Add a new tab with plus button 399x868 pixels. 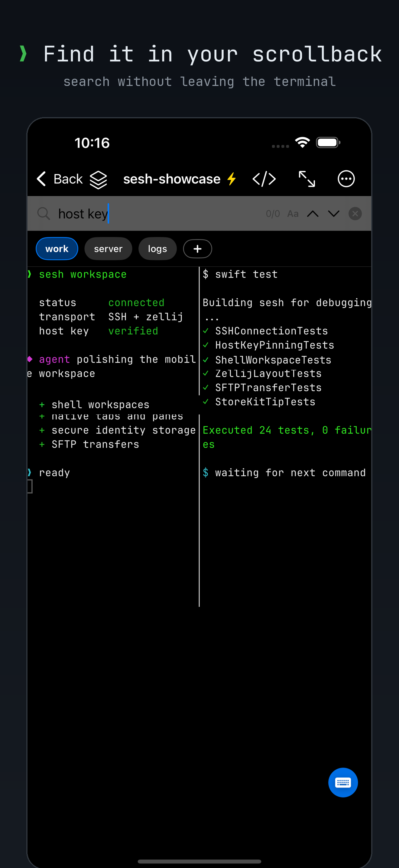[x=197, y=249]
